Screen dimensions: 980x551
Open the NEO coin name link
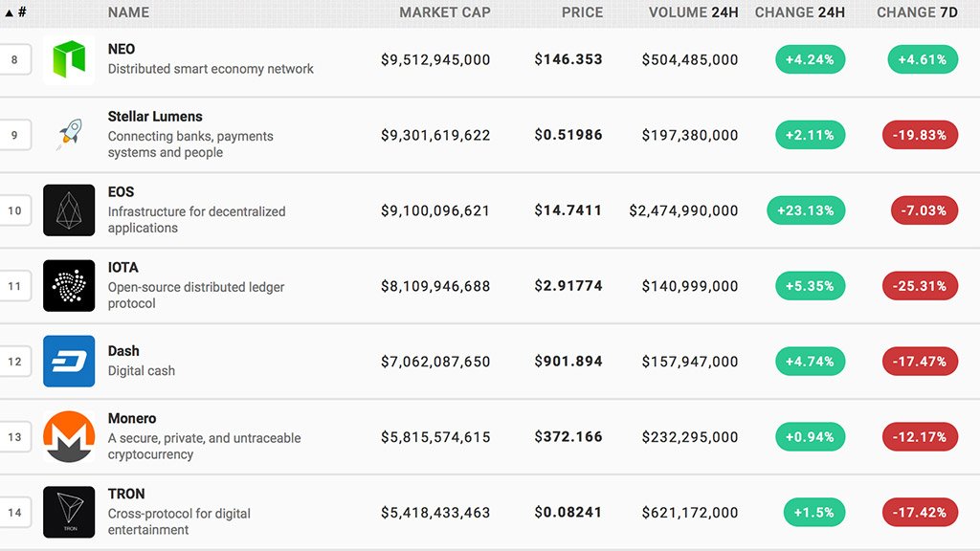(122, 49)
